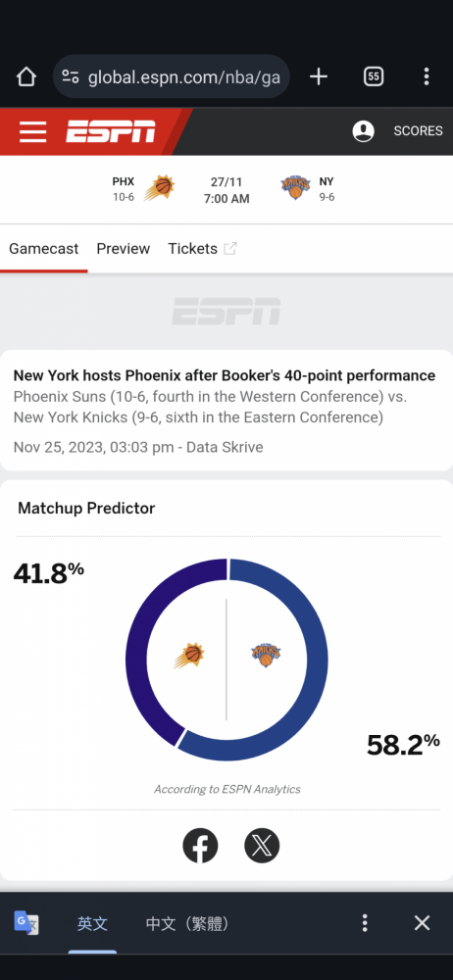Viewport: 453px width, 980px height.
Task: Switch to the Preview tab
Action: click(x=124, y=249)
